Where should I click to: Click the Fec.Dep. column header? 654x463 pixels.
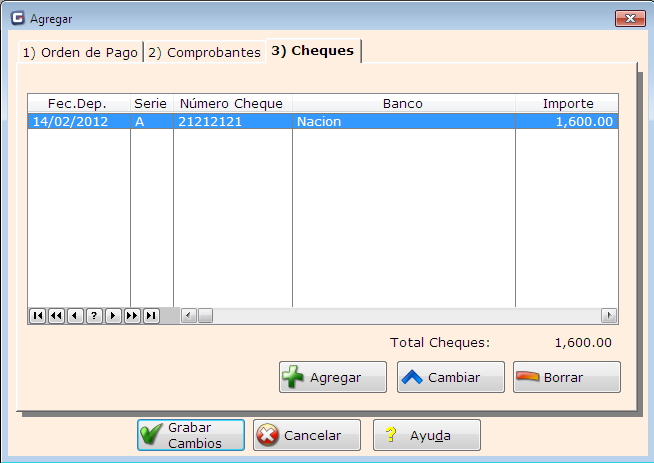click(x=79, y=103)
